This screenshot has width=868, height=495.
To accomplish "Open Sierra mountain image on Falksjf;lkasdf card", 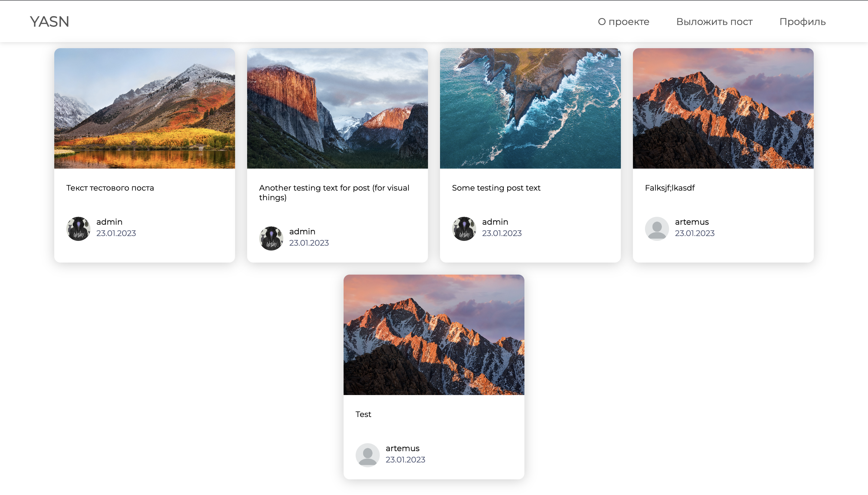I will point(723,108).
